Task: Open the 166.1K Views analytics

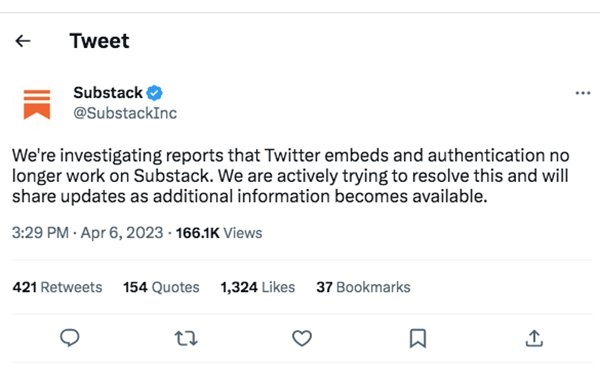Action: click(x=219, y=233)
